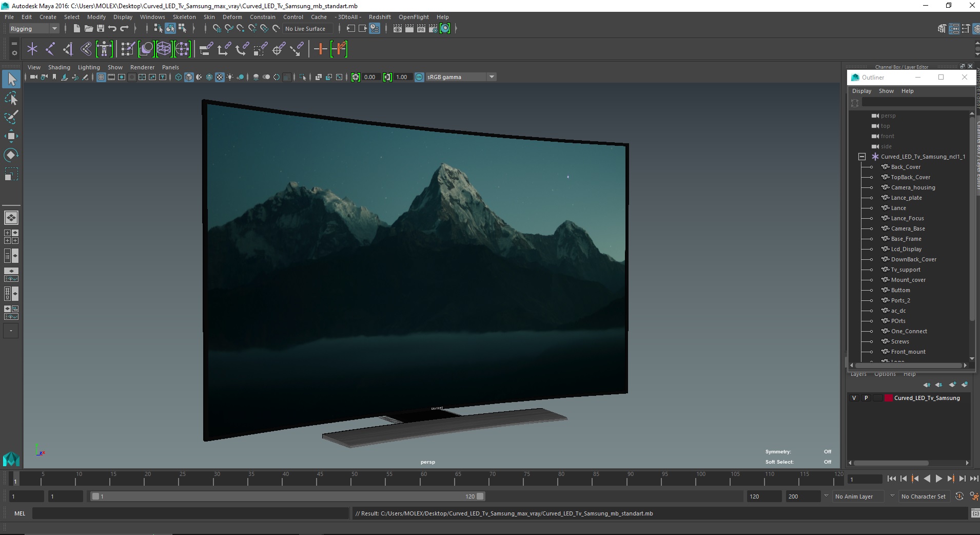Open the render view window icon

pyautogui.click(x=398, y=29)
